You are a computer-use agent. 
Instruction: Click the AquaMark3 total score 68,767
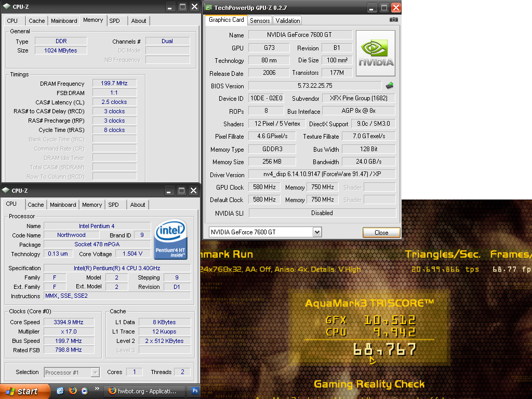(384, 350)
